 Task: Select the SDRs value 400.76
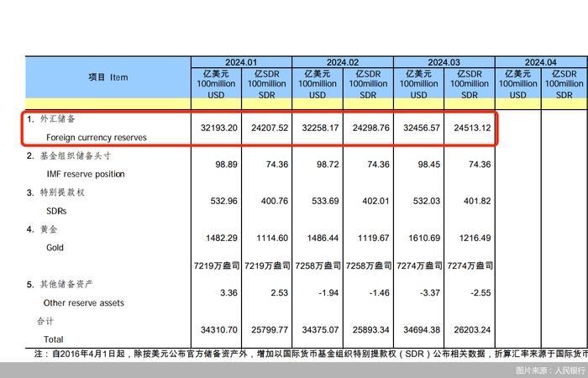click(275, 202)
